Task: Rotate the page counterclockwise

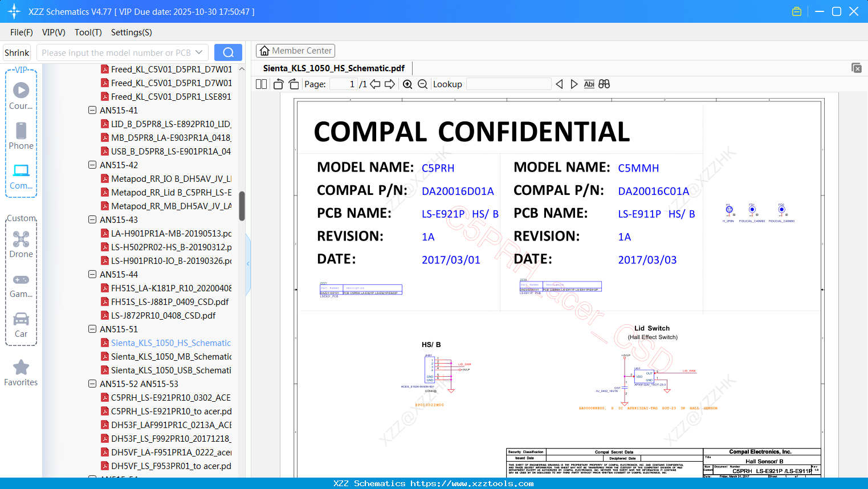Action: click(279, 84)
